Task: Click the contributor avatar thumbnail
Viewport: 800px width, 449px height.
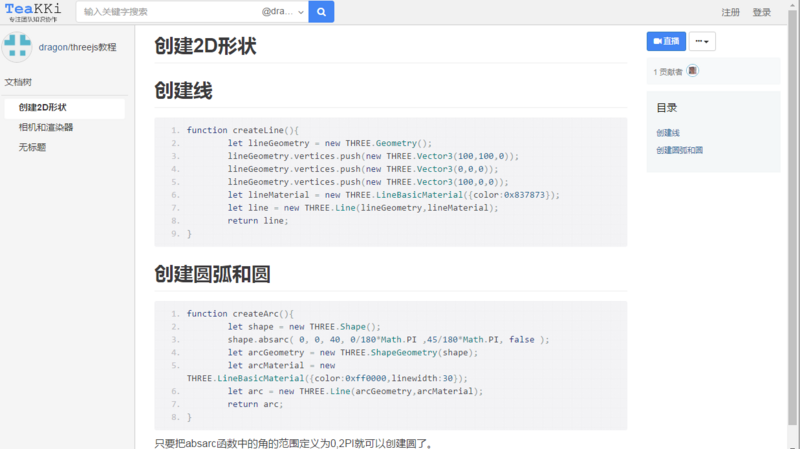Action: [692, 71]
